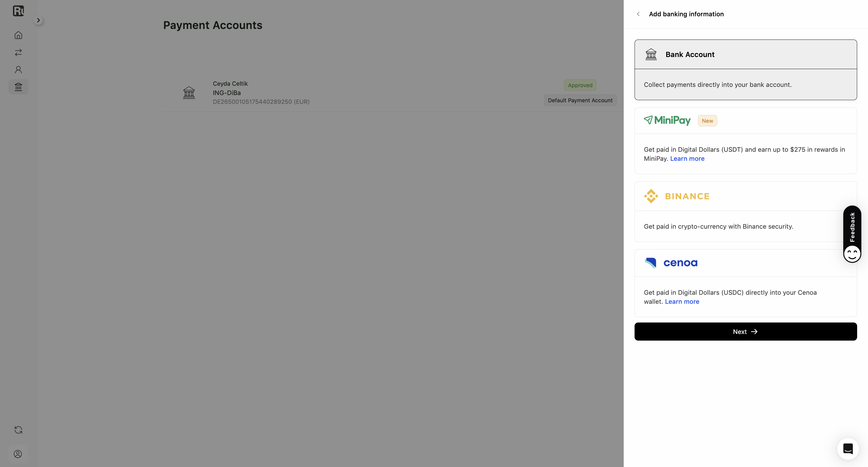Select the MiniPay logo option
This screenshot has width=868, height=467.
click(667, 121)
